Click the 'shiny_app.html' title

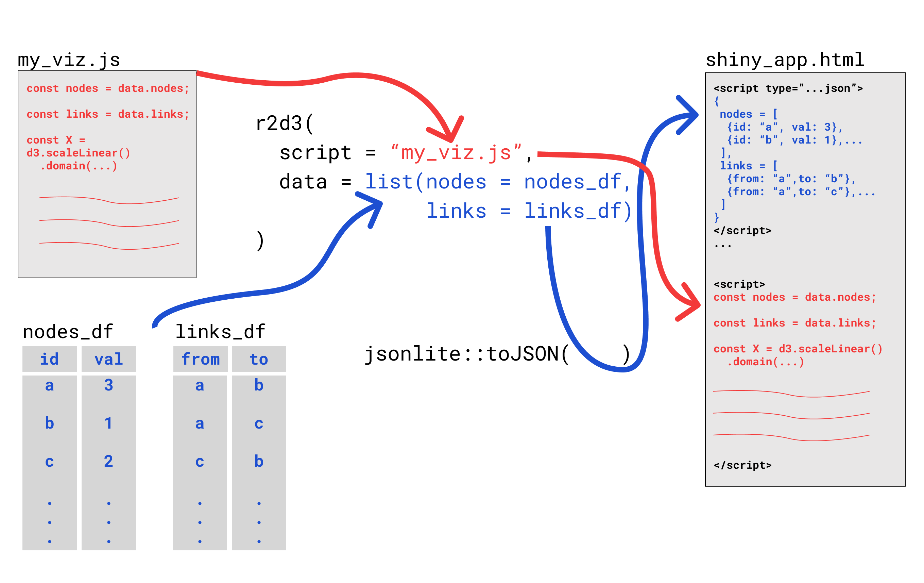coord(785,60)
